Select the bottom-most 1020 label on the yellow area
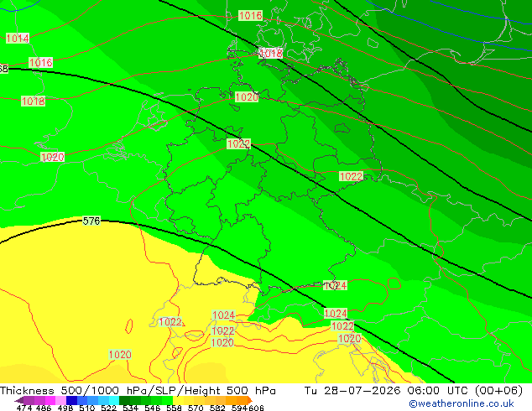532x411 pixels. point(120,355)
